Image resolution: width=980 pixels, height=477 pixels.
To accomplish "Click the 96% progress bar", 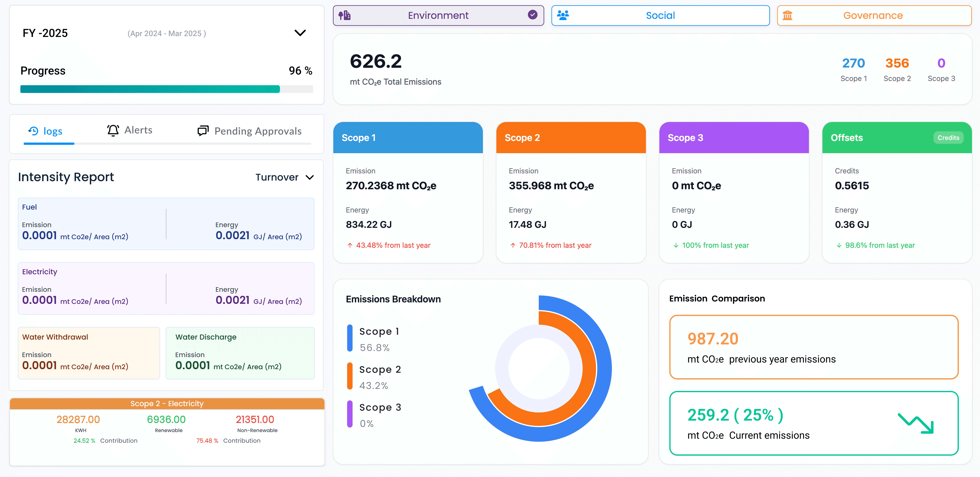I will [x=166, y=89].
